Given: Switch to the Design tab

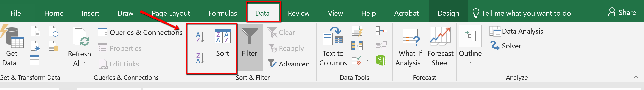Looking at the screenshot, I should [448, 13].
